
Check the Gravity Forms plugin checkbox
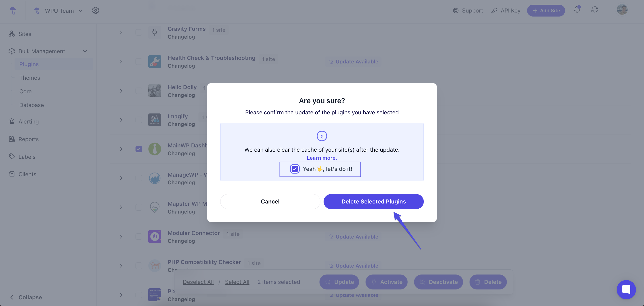coord(138,32)
